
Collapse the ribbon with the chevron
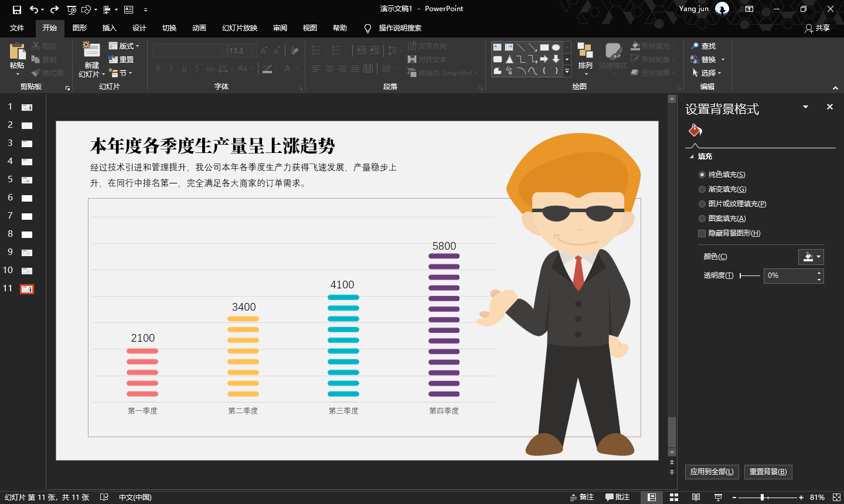(835, 88)
